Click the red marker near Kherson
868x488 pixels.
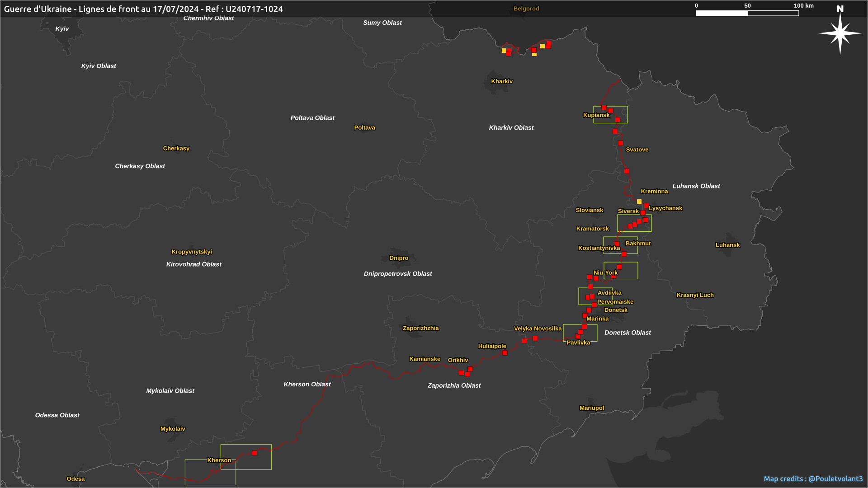click(255, 453)
